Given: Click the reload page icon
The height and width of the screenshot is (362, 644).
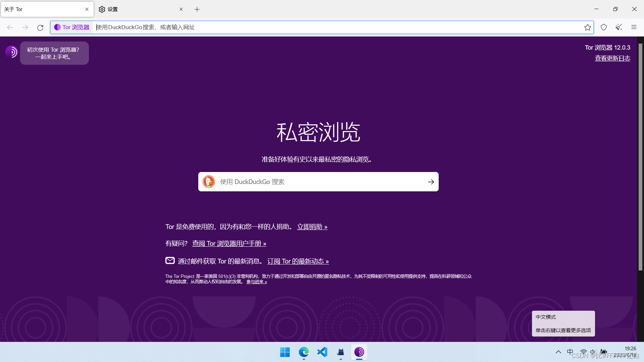Looking at the screenshot, I should (x=40, y=27).
